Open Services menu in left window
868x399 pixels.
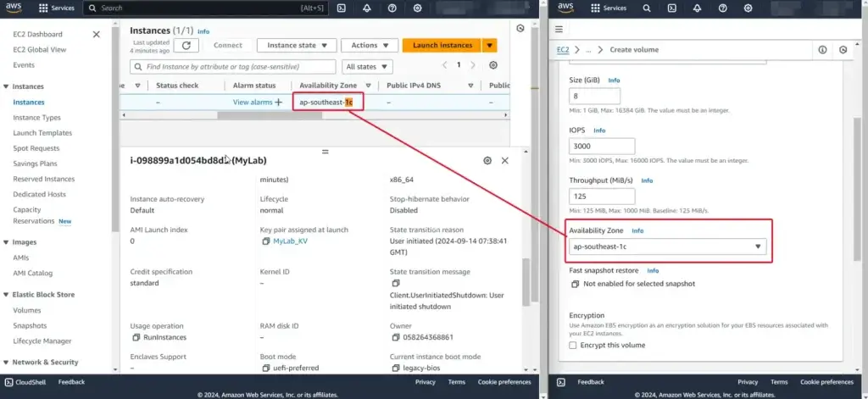[57, 8]
